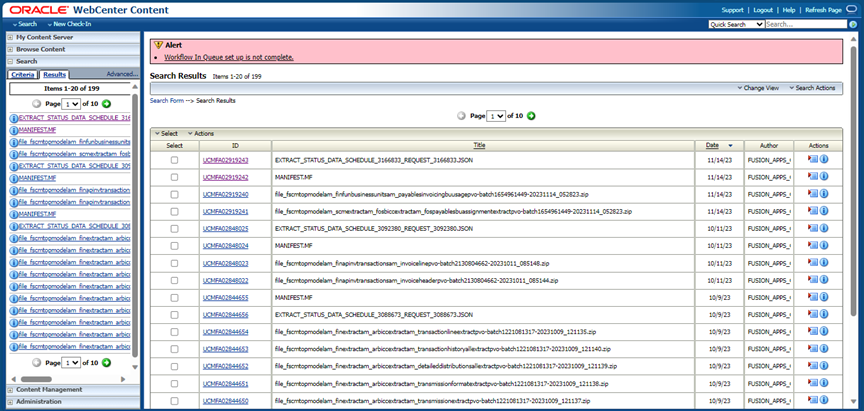The image size is (864, 411).
Task: Click the Quick Search text field
Action: point(806,24)
